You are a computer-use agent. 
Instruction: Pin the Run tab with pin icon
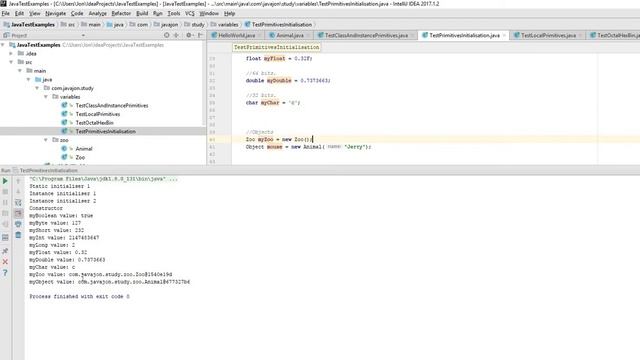coord(5,251)
